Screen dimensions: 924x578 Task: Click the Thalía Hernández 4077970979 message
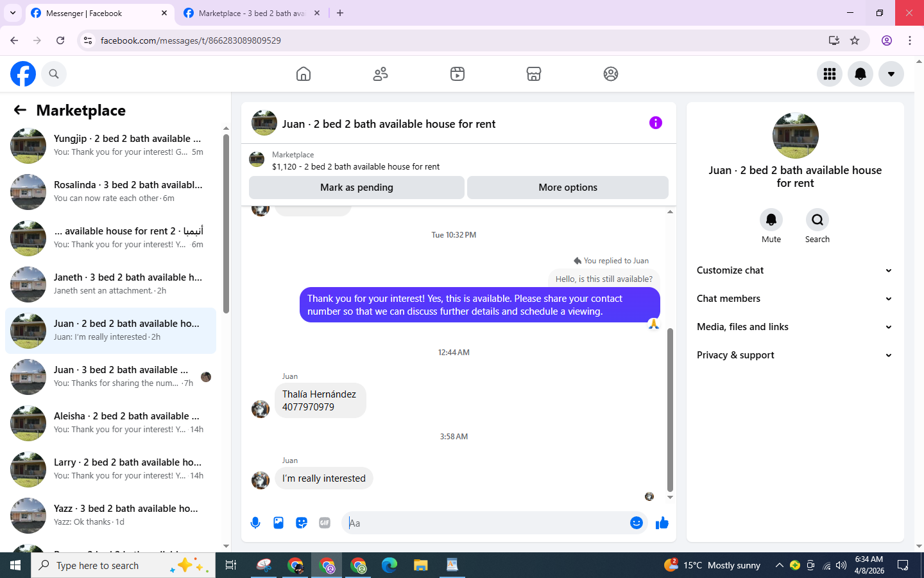[x=320, y=401]
